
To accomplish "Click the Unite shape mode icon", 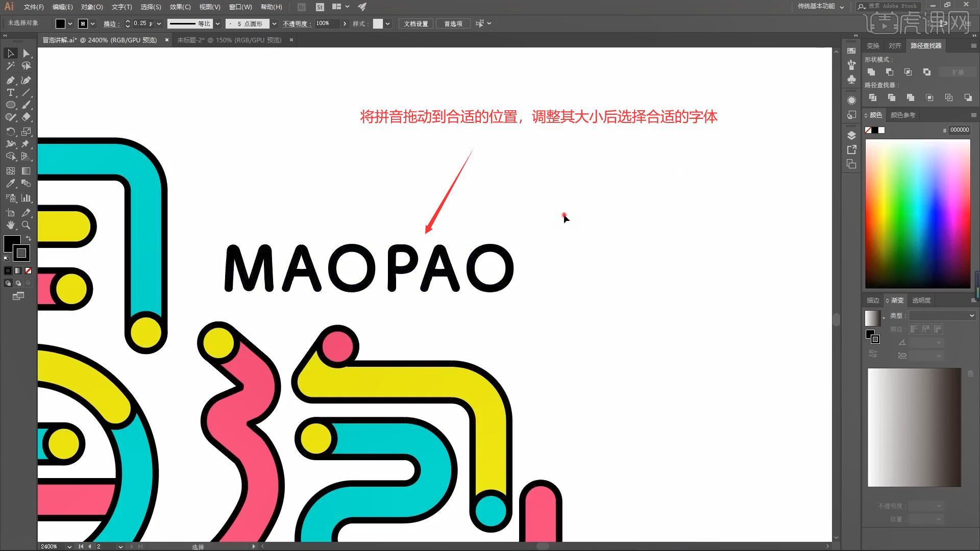I will pyautogui.click(x=871, y=72).
